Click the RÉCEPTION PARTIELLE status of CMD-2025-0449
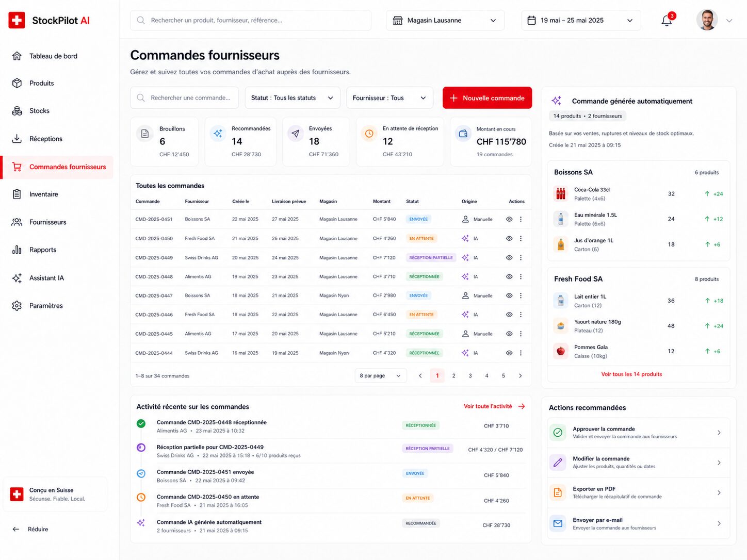This screenshot has width=747, height=560. point(431,257)
